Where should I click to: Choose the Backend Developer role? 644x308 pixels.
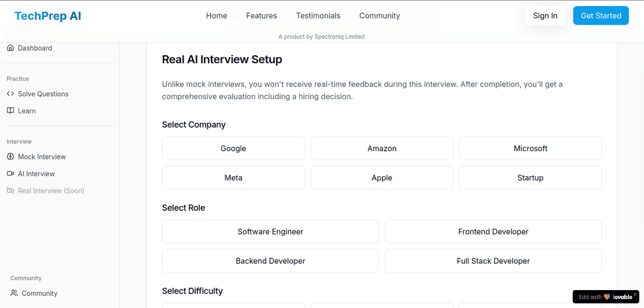pos(270,261)
